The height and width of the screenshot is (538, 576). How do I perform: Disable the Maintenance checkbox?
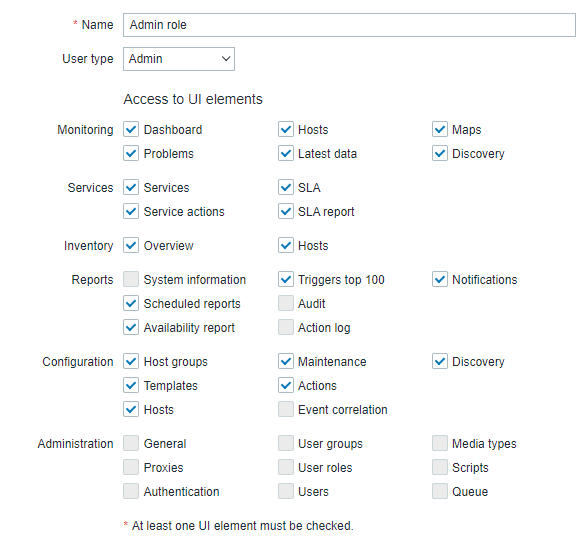(x=286, y=361)
